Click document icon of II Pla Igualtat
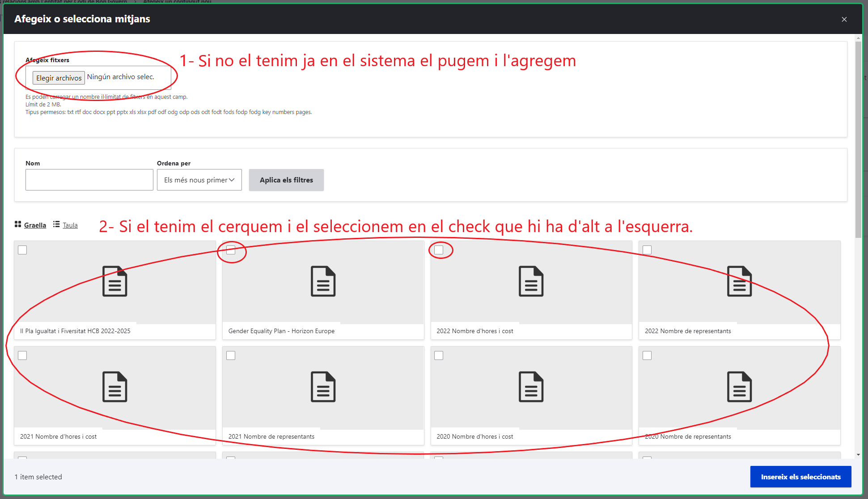 [x=115, y=281]
